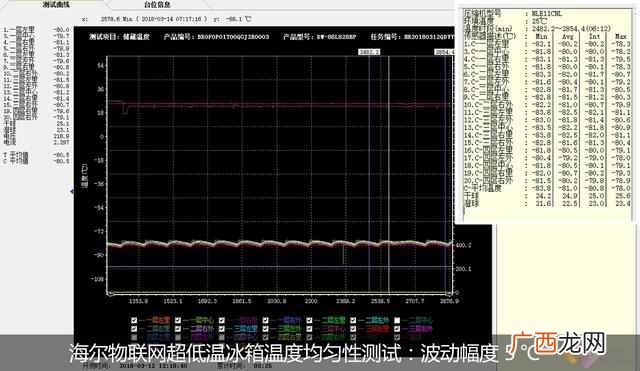
Task: Toggle the cyan-blue legend checkbox in second row
Action: point(222,329)
